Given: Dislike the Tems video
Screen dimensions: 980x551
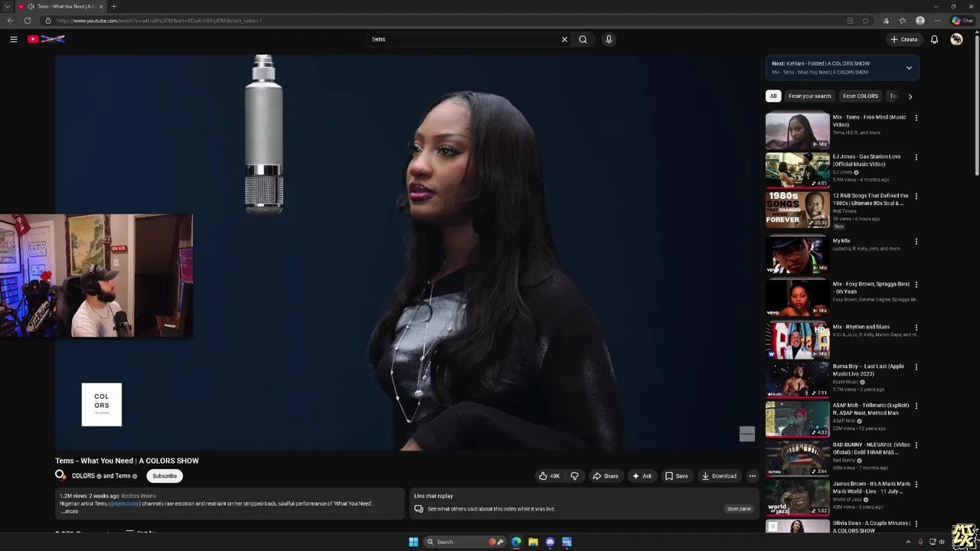Looking at the screenshot, I should point(575,476).
